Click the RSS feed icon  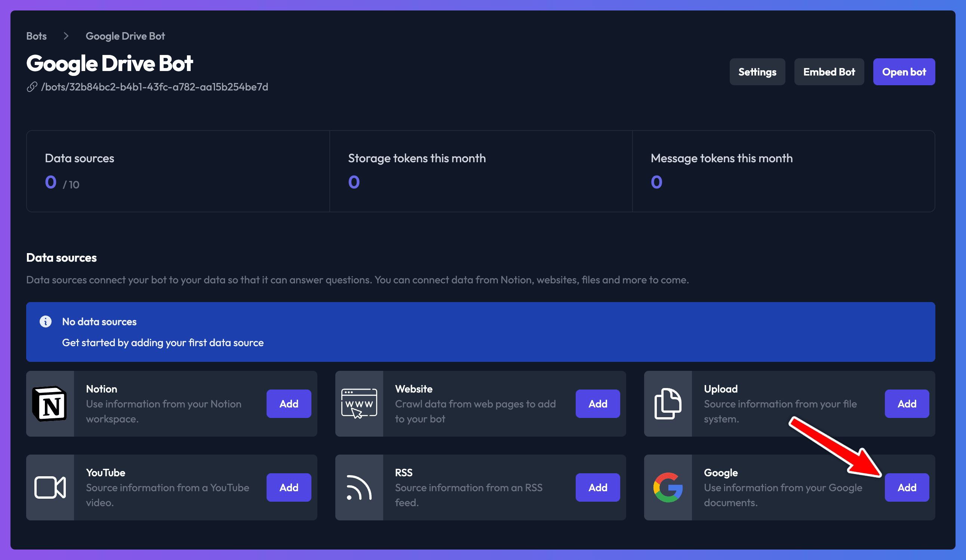pyautogui.click(x=359, y=487)
